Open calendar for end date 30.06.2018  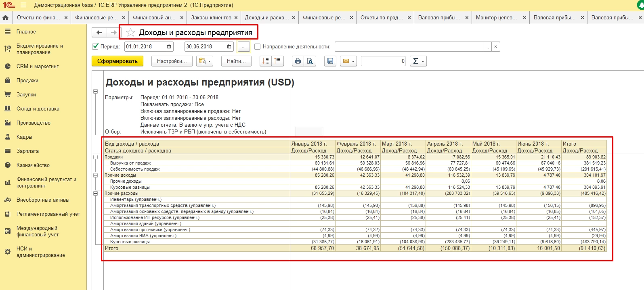click(x=229, y=46)
